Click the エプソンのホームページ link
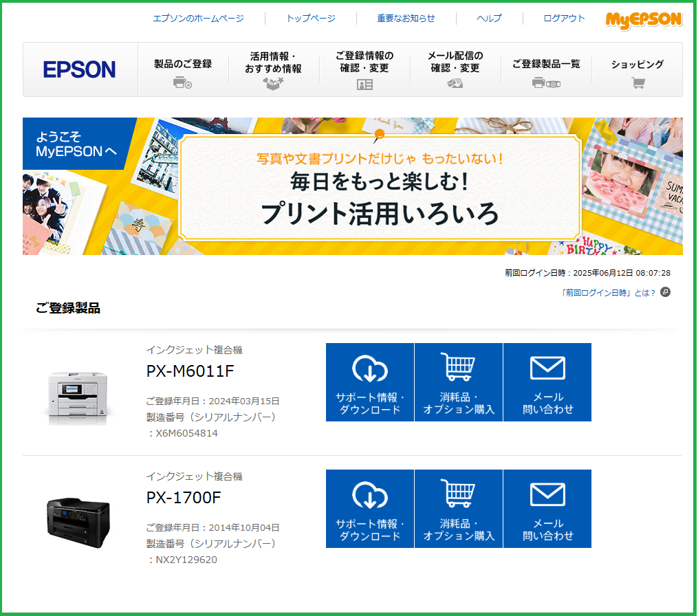The image size is (698, 616). click(x=198, y=19)
